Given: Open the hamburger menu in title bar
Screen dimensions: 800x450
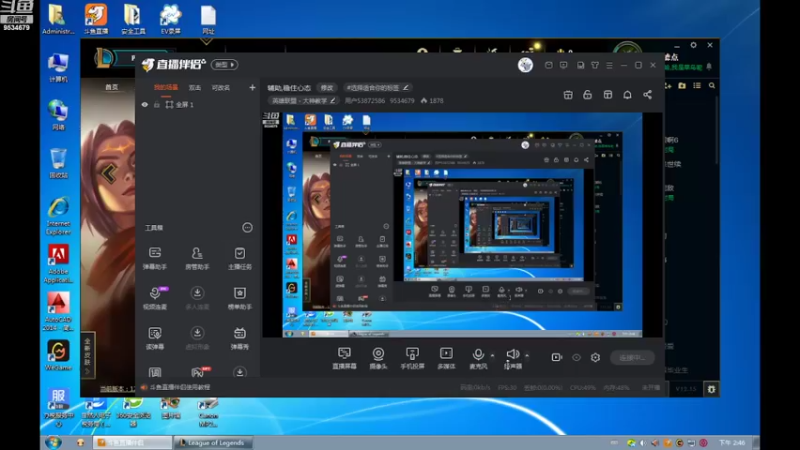Looking at the screenshot, I should [x=609, y=65].
